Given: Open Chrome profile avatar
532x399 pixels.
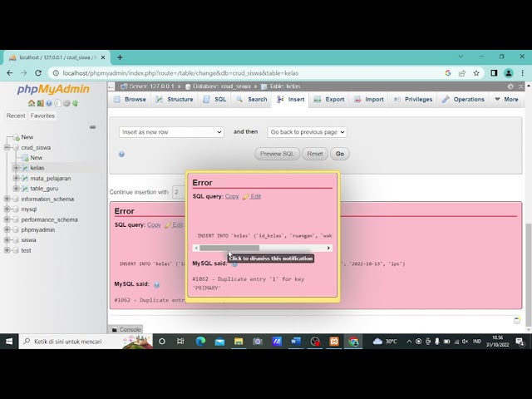Looking at the screenshot, I should pyautogui.click(x=508, y=73).
